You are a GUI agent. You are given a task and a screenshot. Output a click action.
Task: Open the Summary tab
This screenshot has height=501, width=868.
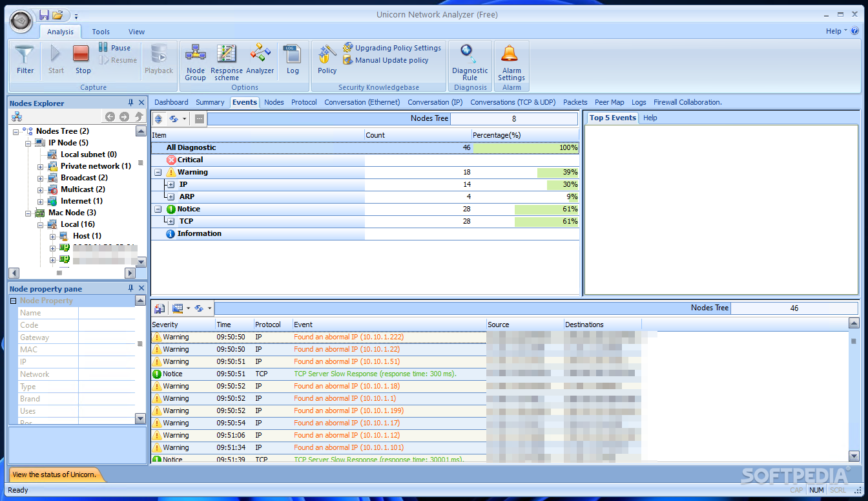pyautogui.click(x=210, y=102)
